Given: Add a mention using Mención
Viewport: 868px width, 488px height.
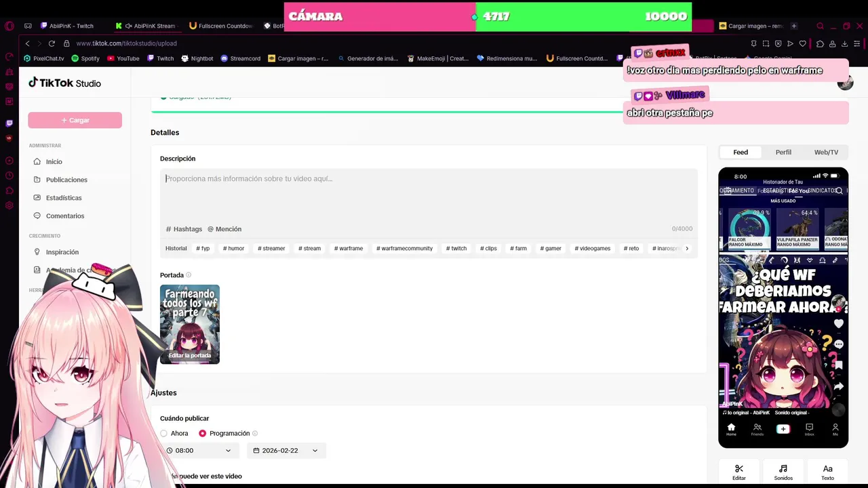Looking at the screenshot, I should (224, 229).
